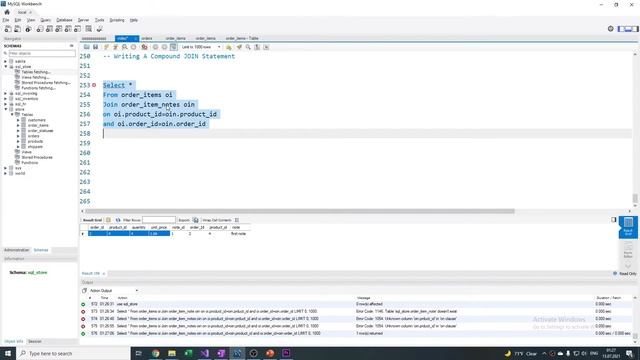
Task: Execute current statement with the lightning cursor icon
Action: (116, 47)
